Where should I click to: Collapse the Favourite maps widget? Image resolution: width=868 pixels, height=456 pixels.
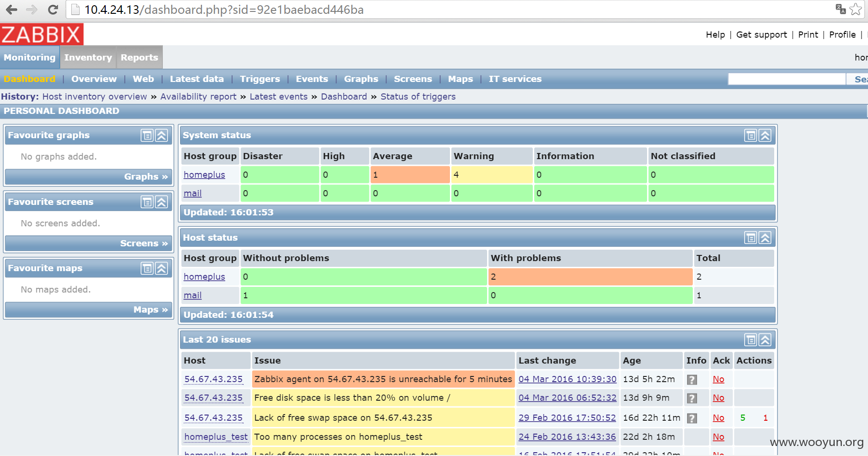click(x=161, y=268)
